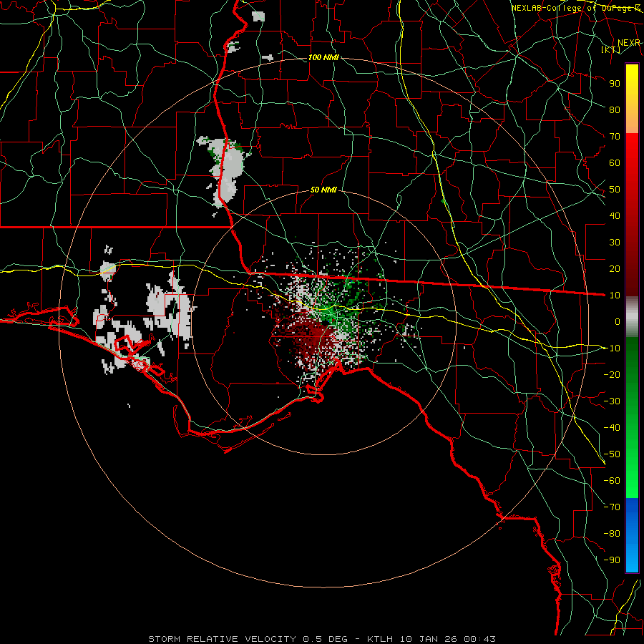Screen dimensions: 644x644
Task: Click the -90 value on velocity scale
Action: pyautogui.click(x=612, y=560)
